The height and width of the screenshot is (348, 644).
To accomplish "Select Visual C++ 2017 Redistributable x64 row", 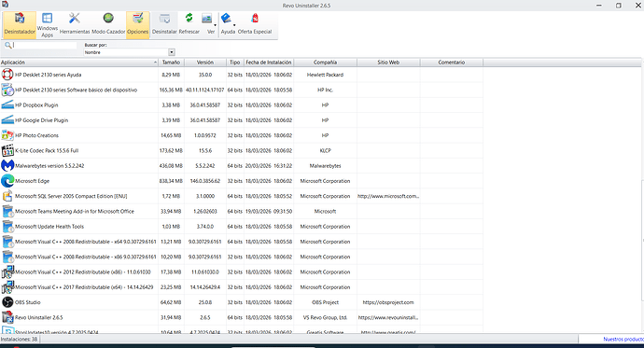I will tap(242, 287).
